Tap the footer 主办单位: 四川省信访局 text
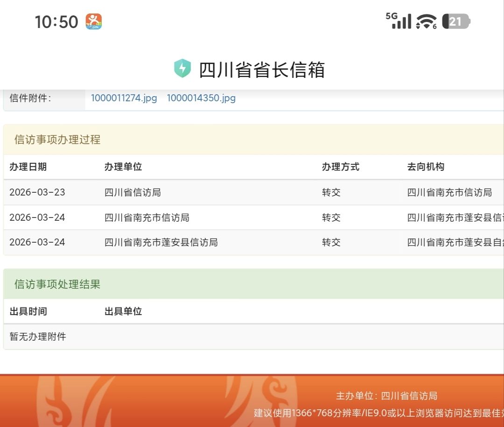The height and width of the screenshot is (427, 504). click(x=386, y=396)
